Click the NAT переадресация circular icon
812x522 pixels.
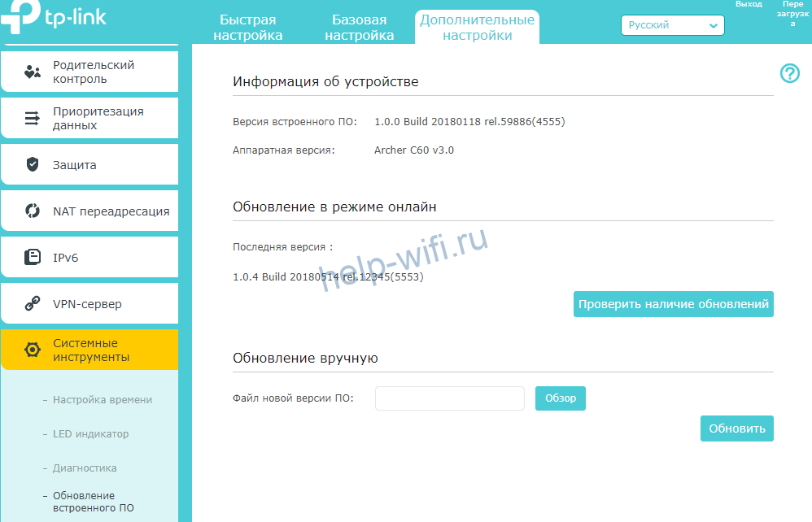click(33, 211)
